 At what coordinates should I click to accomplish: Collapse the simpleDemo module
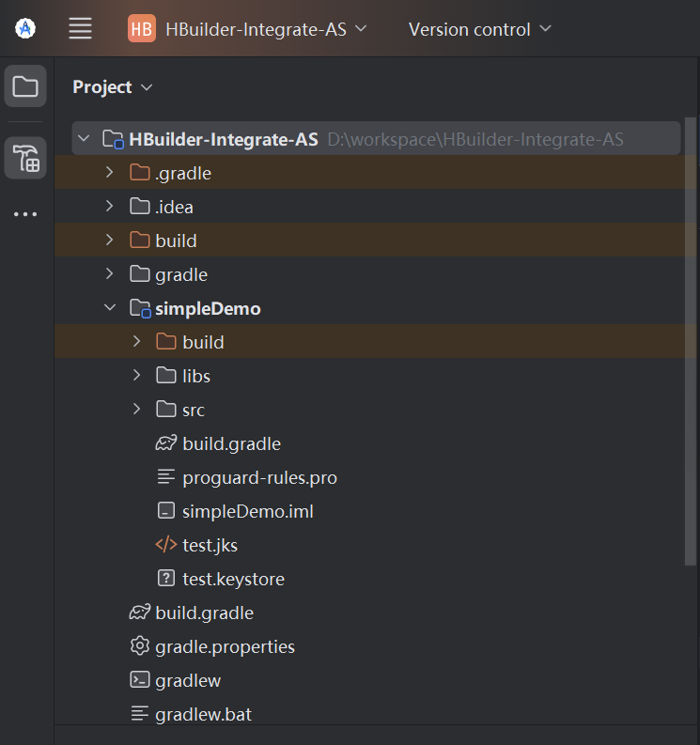coord(110,307)
